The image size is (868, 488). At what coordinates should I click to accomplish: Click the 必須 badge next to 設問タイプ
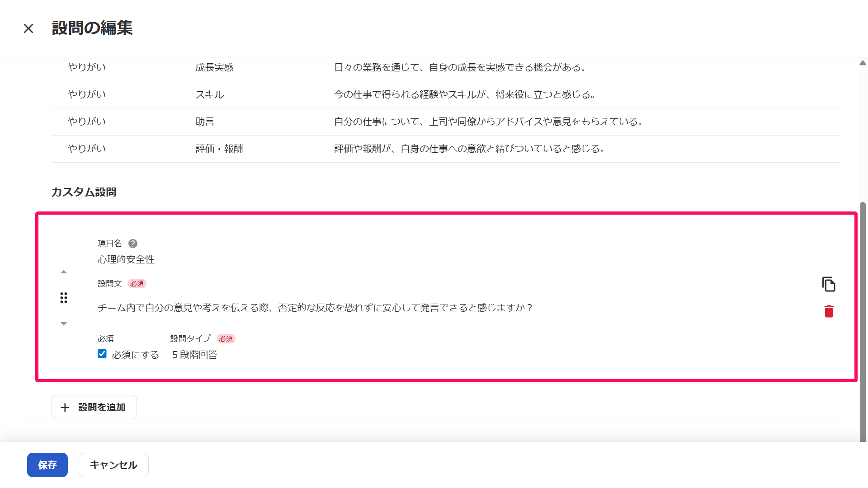(226, 339)
